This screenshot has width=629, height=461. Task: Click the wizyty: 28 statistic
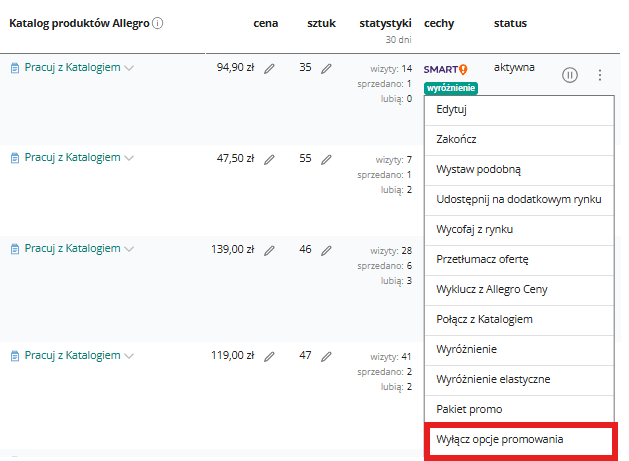(x=391, y=251)
